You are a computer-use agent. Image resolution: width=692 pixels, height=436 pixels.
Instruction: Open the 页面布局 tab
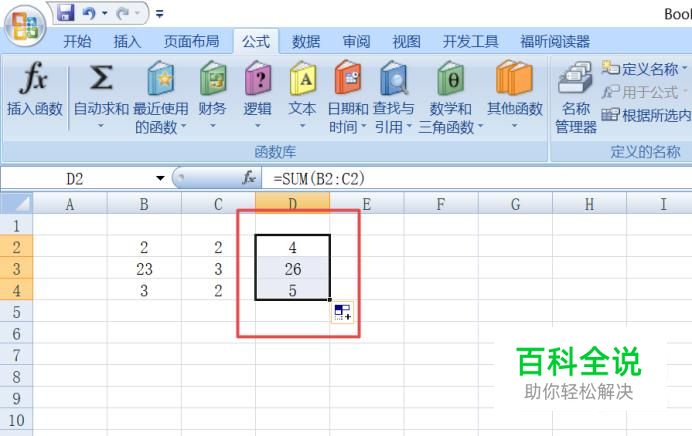click(192, 41)
